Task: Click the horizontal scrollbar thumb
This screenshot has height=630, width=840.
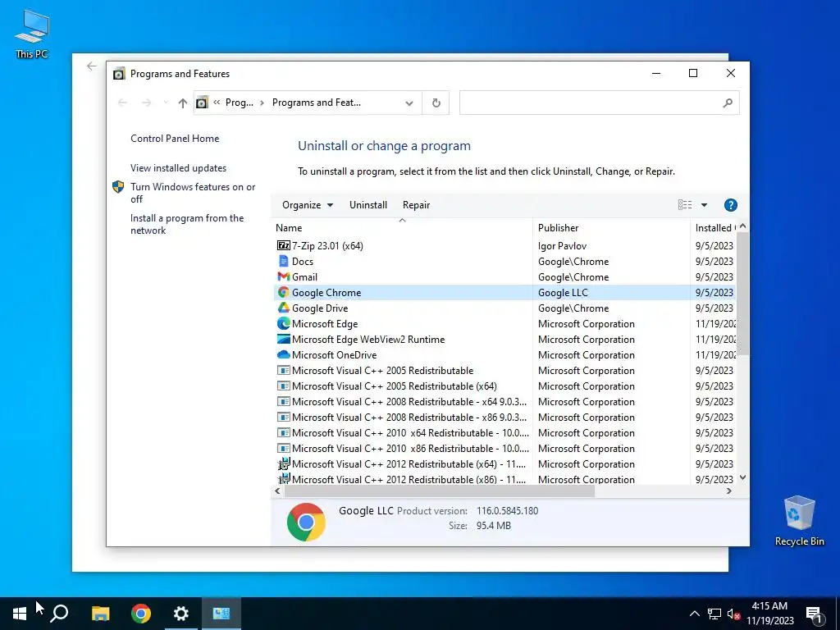Action: pos(440,491)
